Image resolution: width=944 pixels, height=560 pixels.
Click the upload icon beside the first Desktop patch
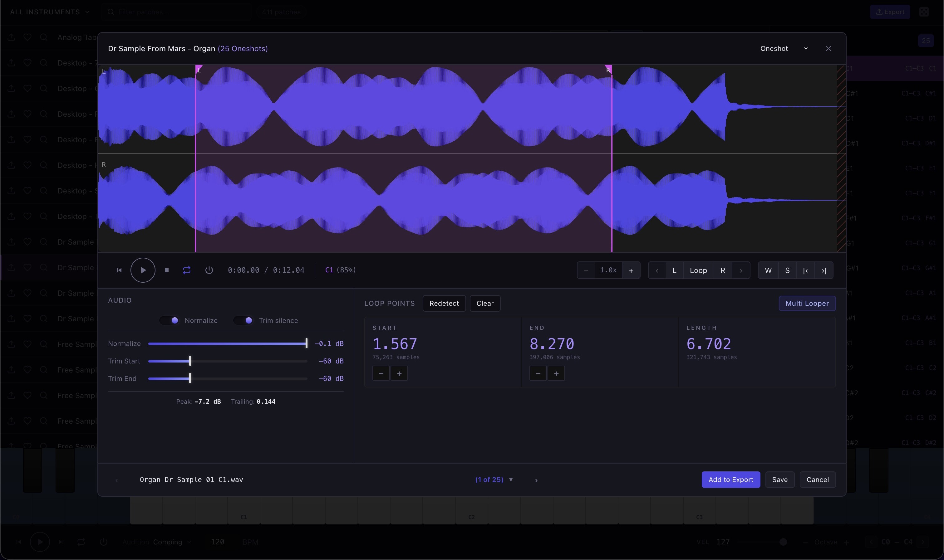click(x=11, y=63)
